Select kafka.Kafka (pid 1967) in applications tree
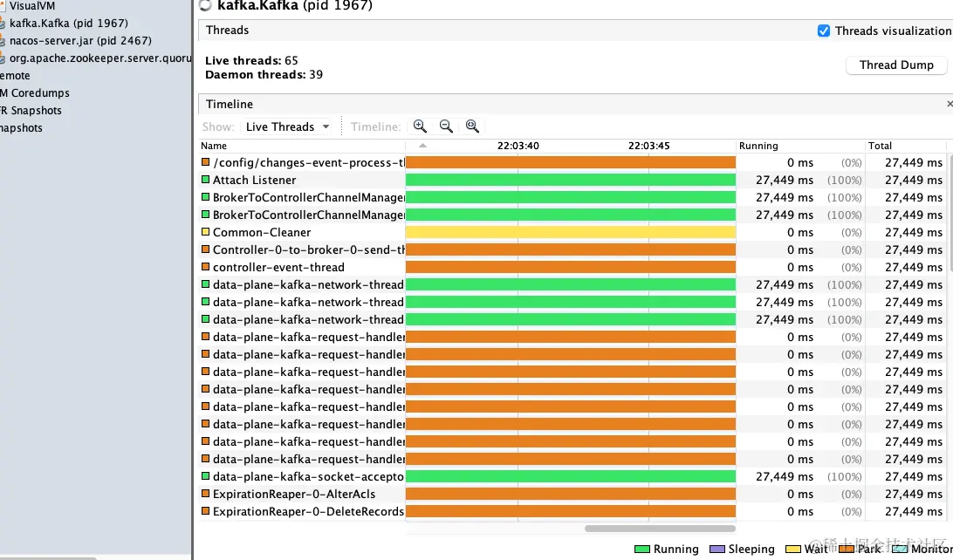 pyautogui.click(x=69, y=23)
